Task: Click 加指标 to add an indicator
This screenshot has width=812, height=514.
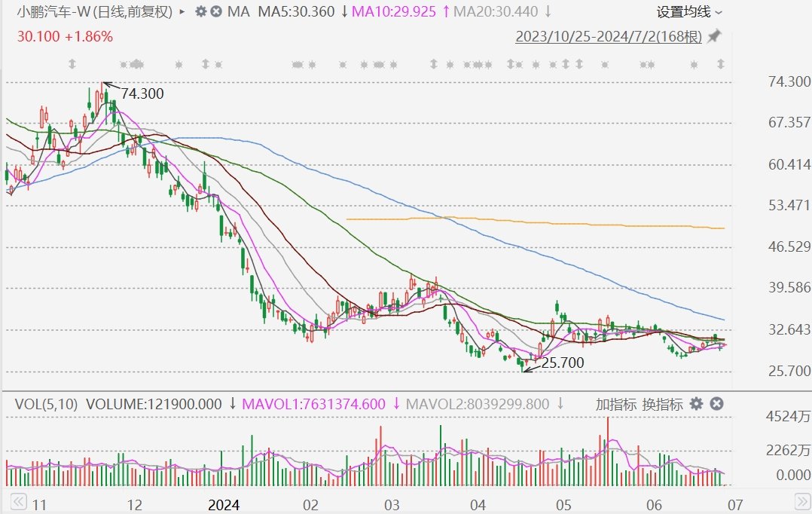Action: pos(616,405)
